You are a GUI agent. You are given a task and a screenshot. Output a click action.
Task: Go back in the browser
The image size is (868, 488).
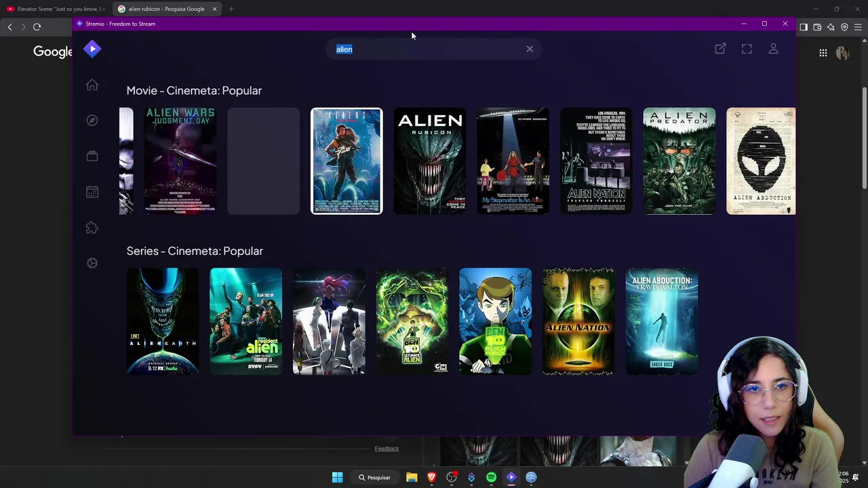coord(9,27)
